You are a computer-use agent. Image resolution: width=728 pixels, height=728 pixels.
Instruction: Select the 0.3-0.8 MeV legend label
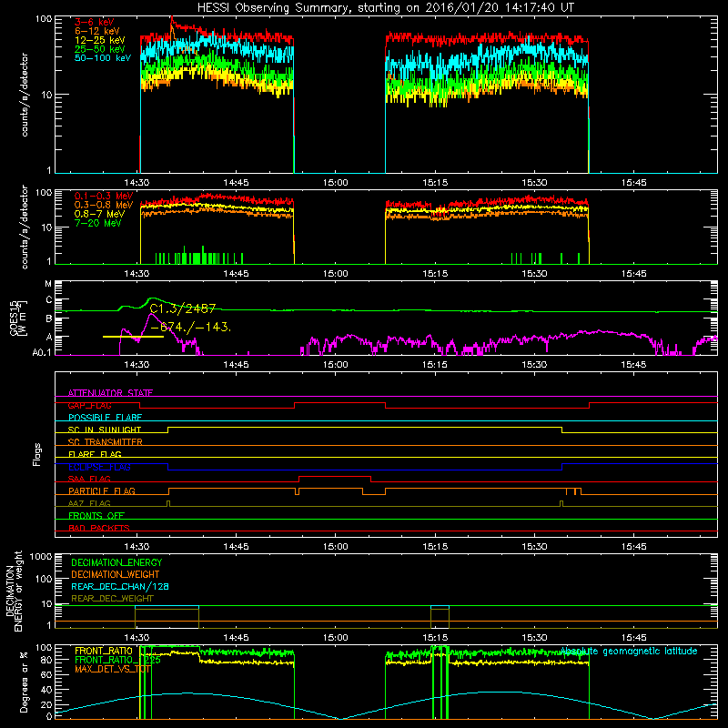[104, 205]
